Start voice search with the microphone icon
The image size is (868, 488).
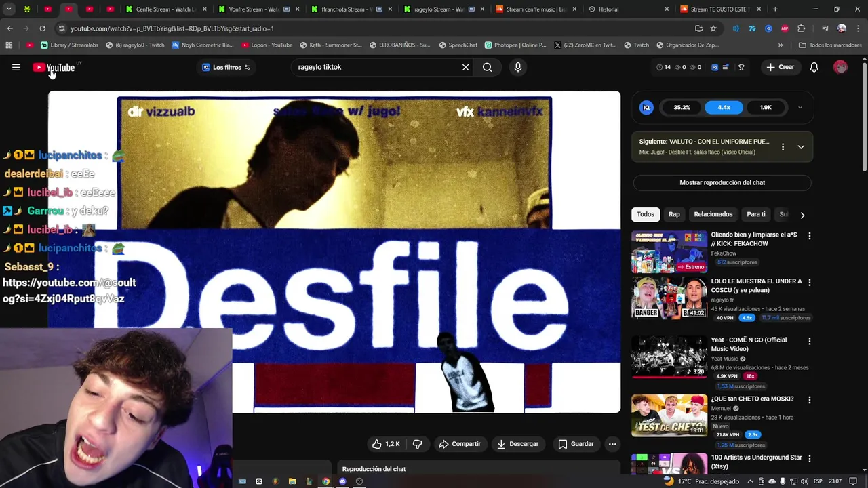pos(517,67)
